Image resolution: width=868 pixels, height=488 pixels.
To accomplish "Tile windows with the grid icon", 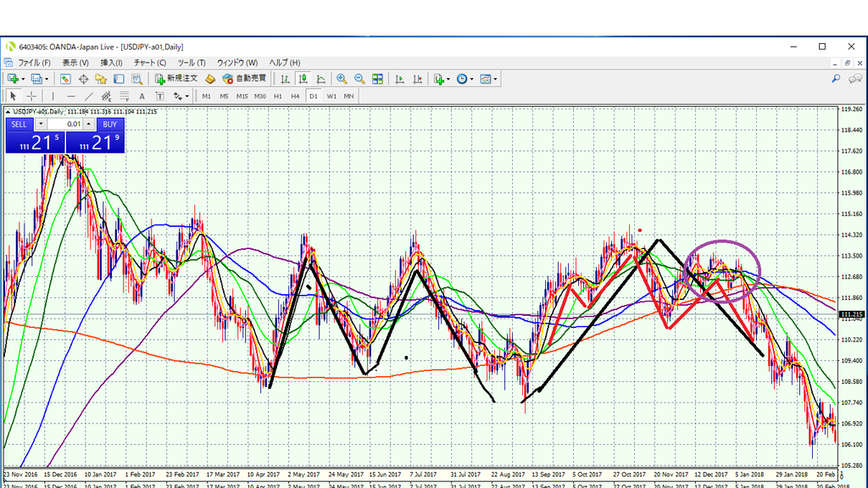I will (377, 79).
